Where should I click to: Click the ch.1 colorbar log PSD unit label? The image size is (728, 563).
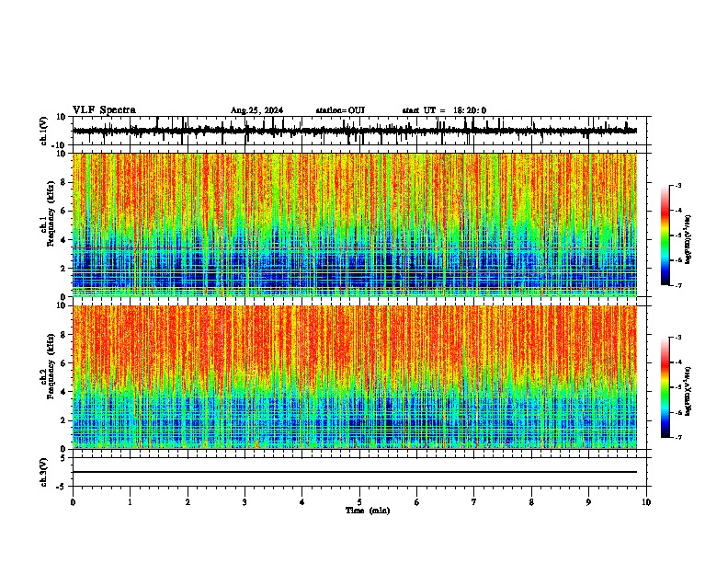click(688, 240)
